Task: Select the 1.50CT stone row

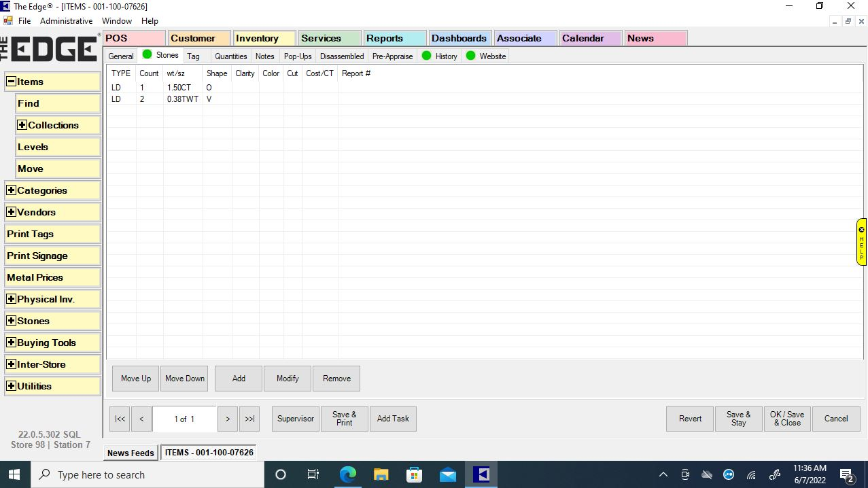Action: pos(179,88)
